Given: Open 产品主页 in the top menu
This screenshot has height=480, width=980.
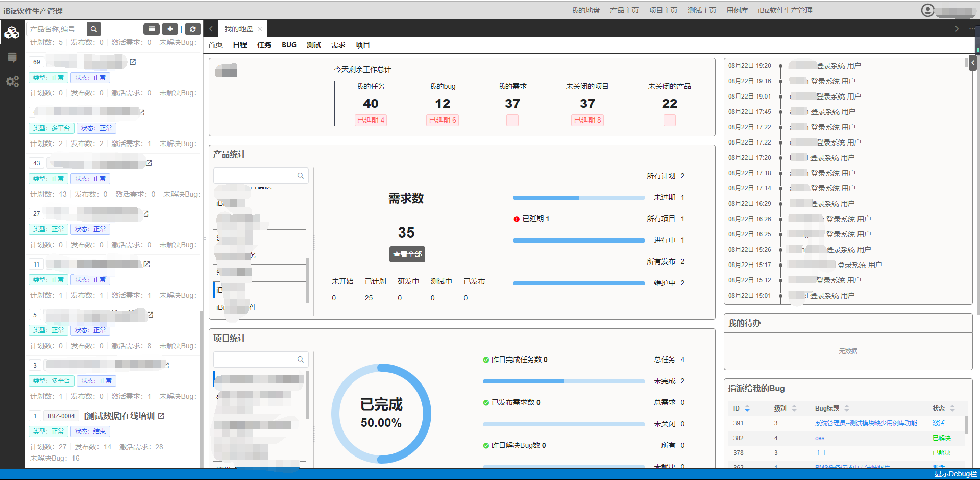Looking at the screenshot, I should point(624,10).
